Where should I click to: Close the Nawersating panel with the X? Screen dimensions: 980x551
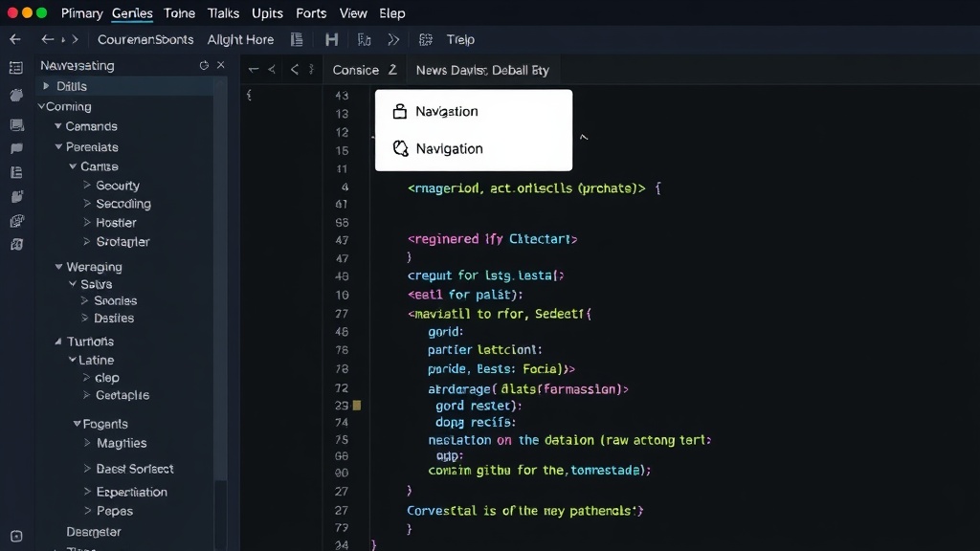click(221, 65)
